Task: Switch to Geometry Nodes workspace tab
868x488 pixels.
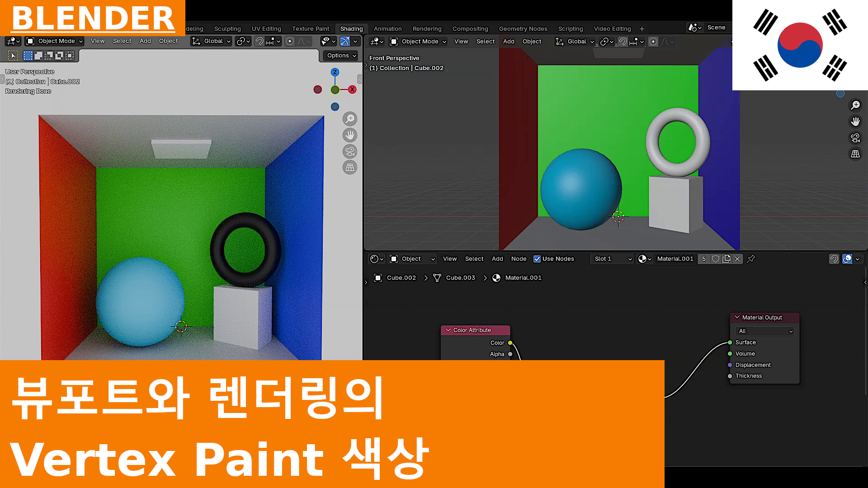Action: point(523,29)
